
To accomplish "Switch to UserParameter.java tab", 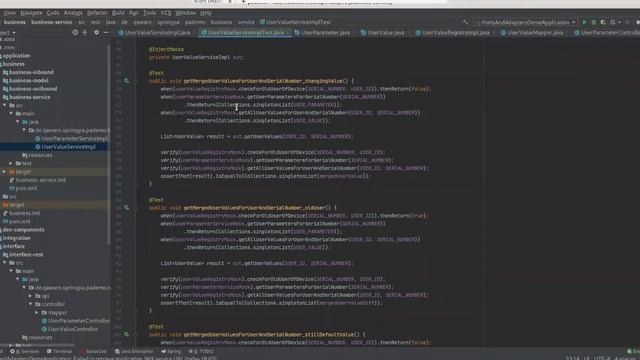I will (322, 32).
